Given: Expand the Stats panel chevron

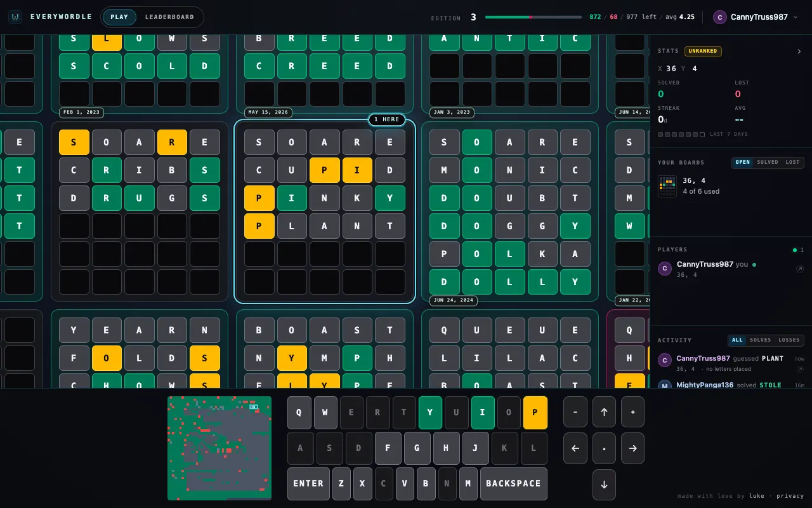Looking at the screenshot, I should (799, 51).
